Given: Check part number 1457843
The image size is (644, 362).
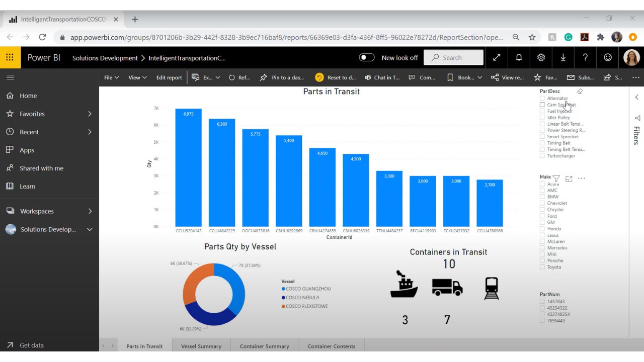Looking at the screenshot, I should point(542,302).
